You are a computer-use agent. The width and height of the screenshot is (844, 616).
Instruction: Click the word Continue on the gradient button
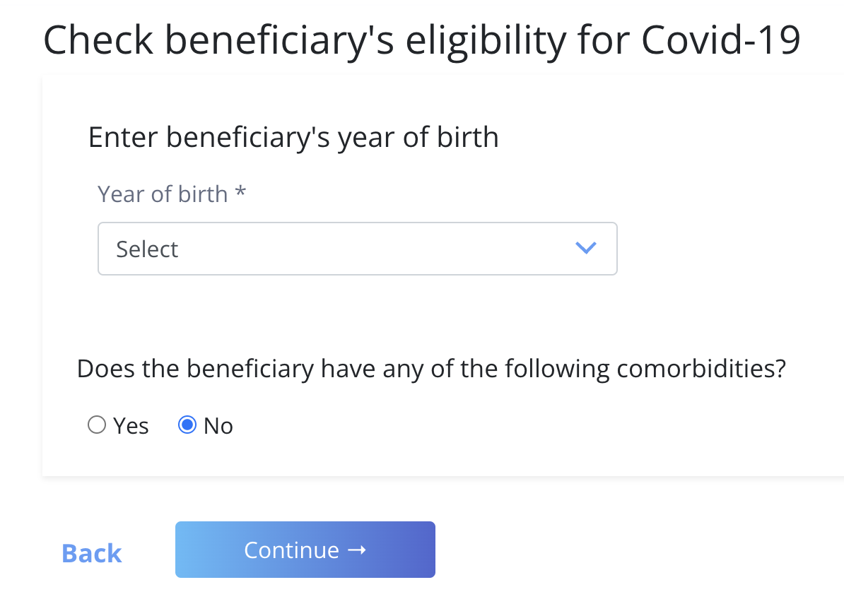(x=291, y=550)
